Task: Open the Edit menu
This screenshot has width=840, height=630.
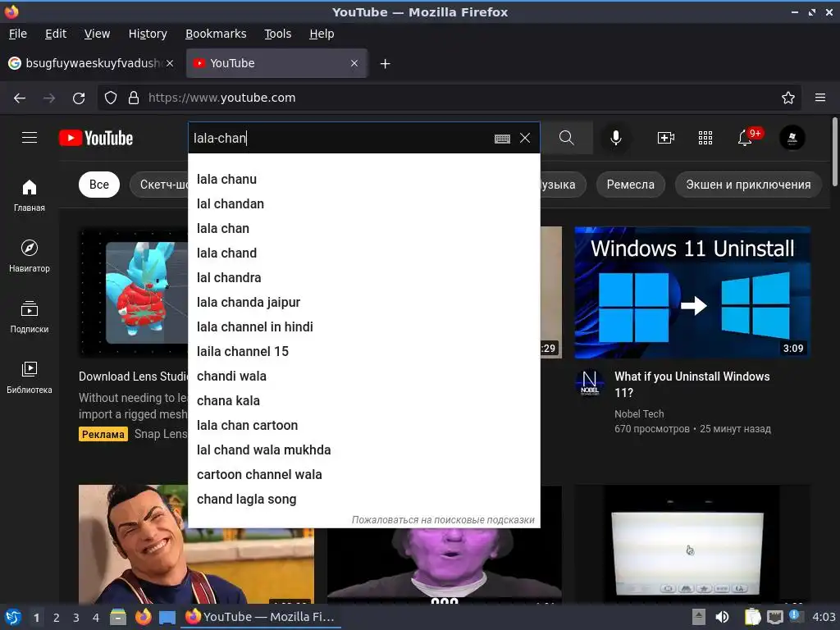Action: click(x=56, y=34)
